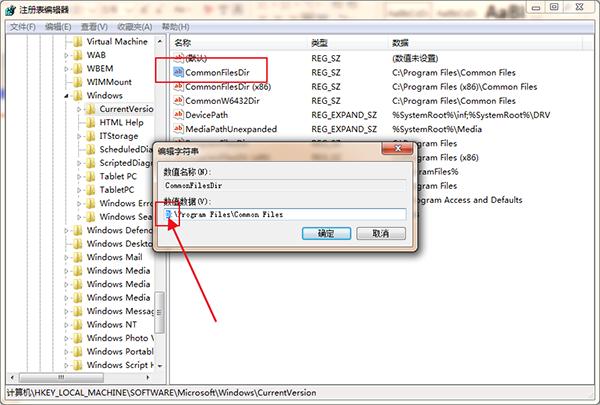Click the ITStorage folder icon

click(x=91, y=136)
